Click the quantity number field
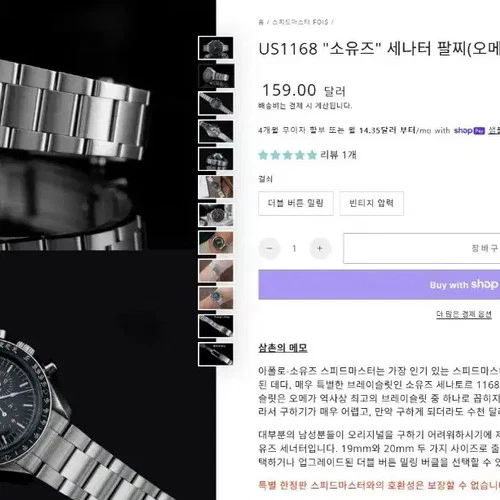500x500 pixels. [x=294, y=248]
